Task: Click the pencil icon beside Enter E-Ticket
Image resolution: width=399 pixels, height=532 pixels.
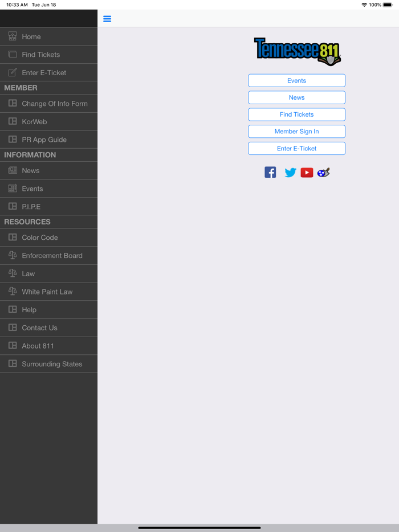Action: click(13, 72)
